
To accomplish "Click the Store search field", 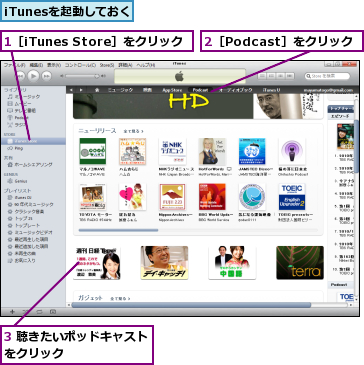I will click(x=328, y=76).
